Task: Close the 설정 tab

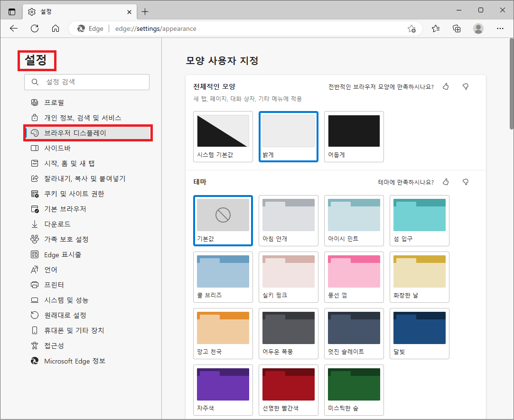Action: (x=129, y=12)
